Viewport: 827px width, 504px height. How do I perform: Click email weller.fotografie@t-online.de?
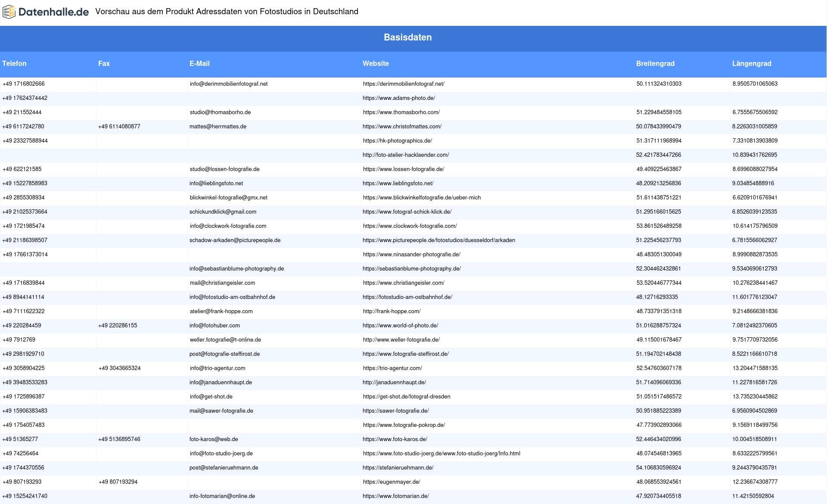click(x=225, y=340)
